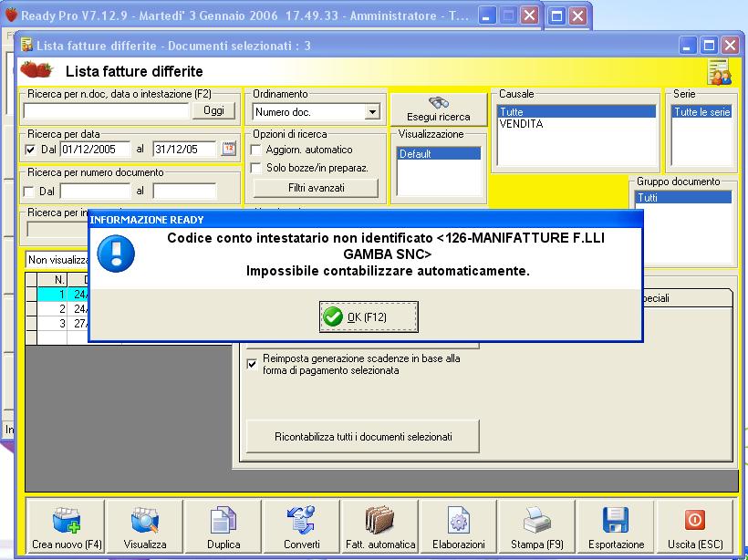Open Crea nuovo (F4) toolbar button

67,527
